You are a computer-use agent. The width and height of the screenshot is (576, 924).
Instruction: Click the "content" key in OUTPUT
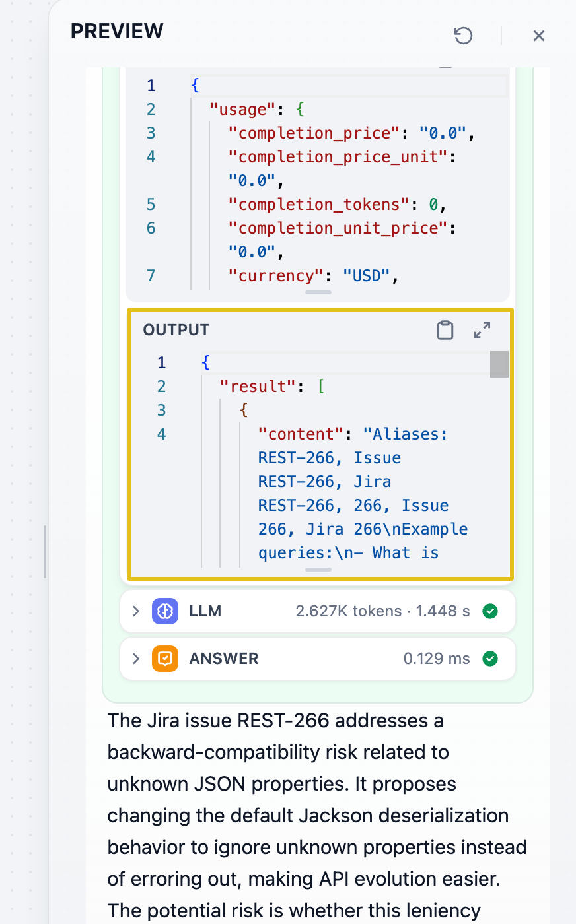301,434
